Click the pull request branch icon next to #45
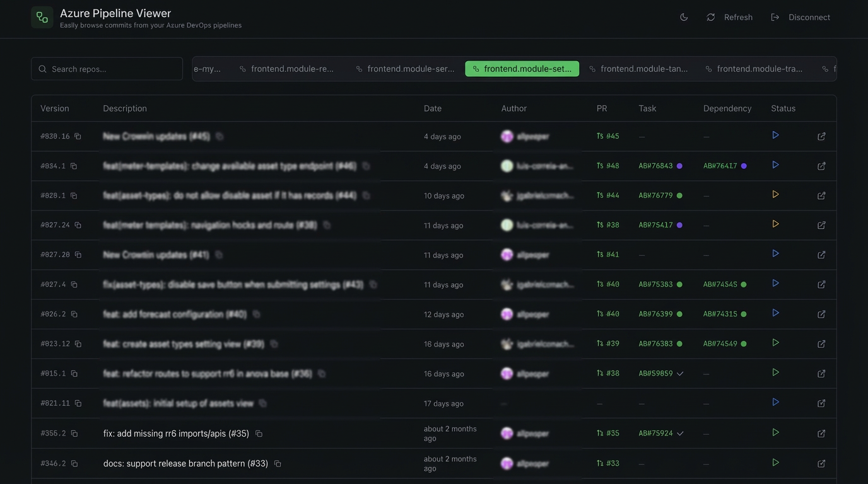The width and height of the screenshot is (868, 484). (x=599, y=135)
